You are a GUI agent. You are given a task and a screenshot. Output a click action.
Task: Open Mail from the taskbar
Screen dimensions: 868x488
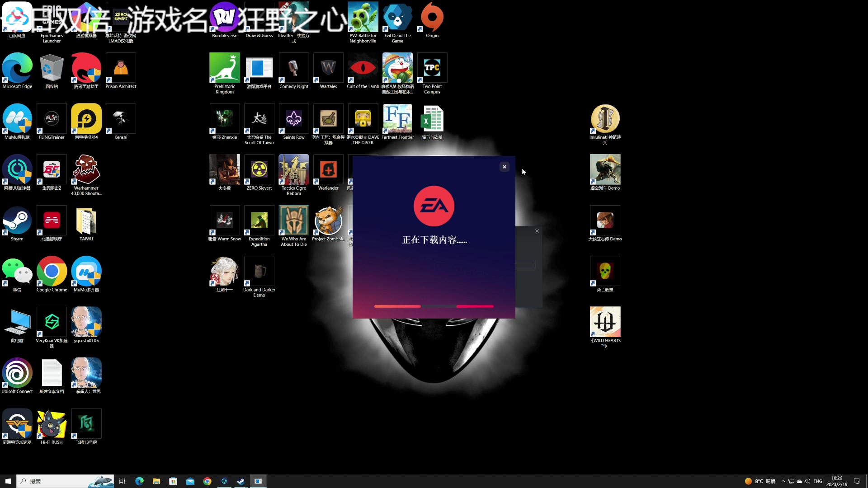(190, 481)
